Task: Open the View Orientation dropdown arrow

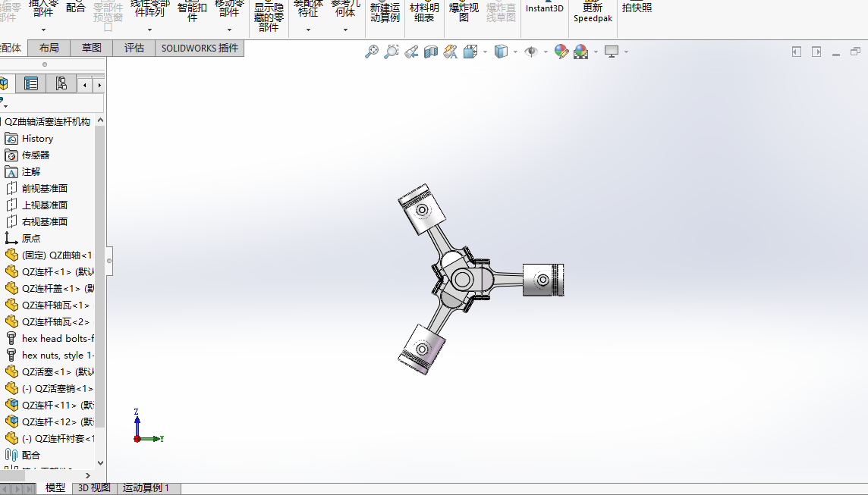Action: click(x=484, y=52)
